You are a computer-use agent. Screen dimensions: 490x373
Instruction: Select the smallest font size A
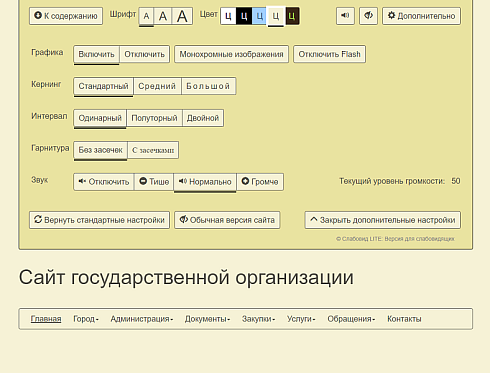coord(146,16)
